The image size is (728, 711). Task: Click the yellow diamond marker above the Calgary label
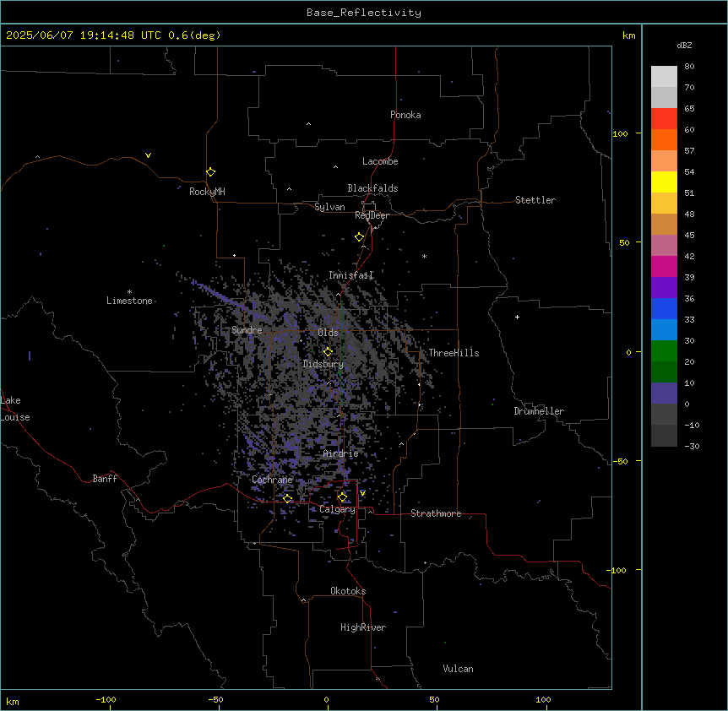[x=342, y=497]
